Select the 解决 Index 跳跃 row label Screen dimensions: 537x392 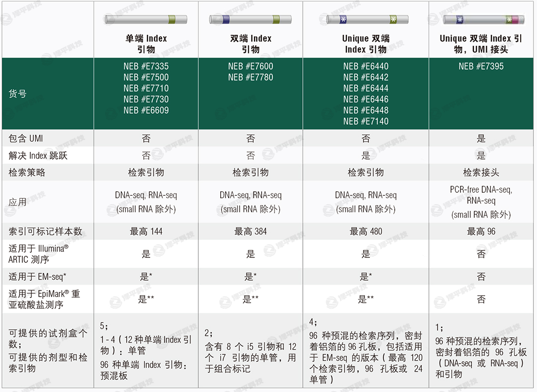38,156
